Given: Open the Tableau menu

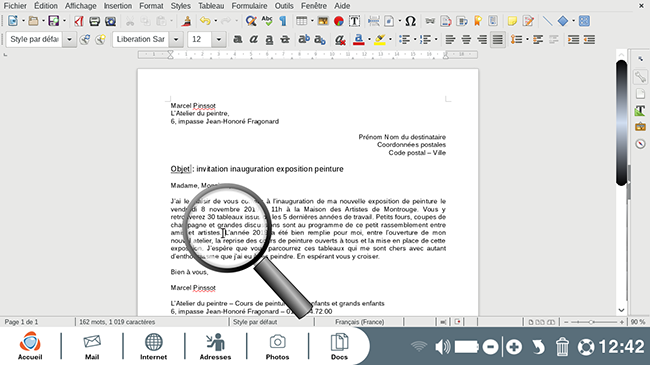Looking at the screenshot, I should (211, 6).
